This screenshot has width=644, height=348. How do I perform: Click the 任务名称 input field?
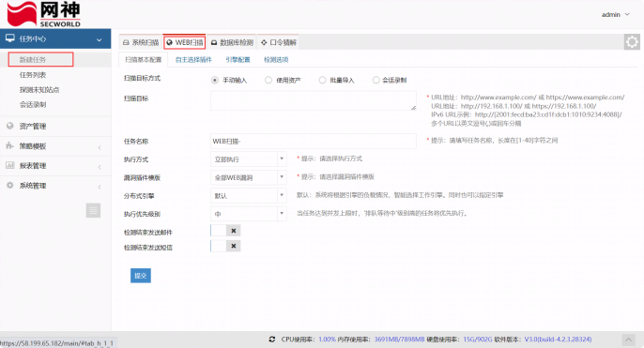click(314, 141)
